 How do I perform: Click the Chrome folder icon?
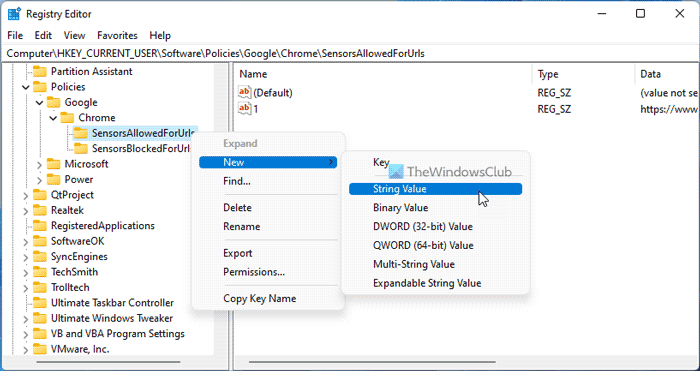tap(67, 118)
